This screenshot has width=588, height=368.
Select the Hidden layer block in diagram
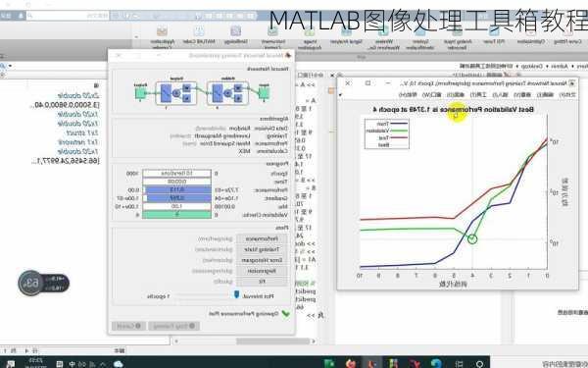pos(227,93)
